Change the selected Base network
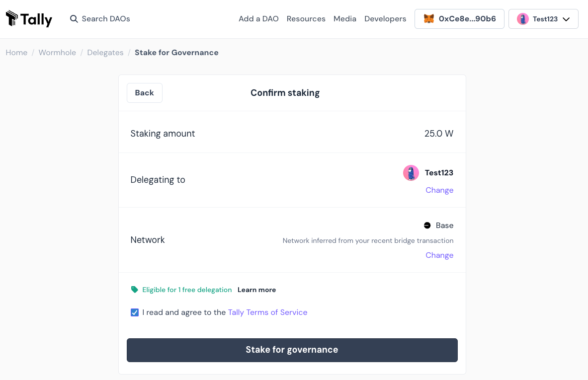Image resolution: width=588 pixels, height=380 pixels. pos(439,255)
